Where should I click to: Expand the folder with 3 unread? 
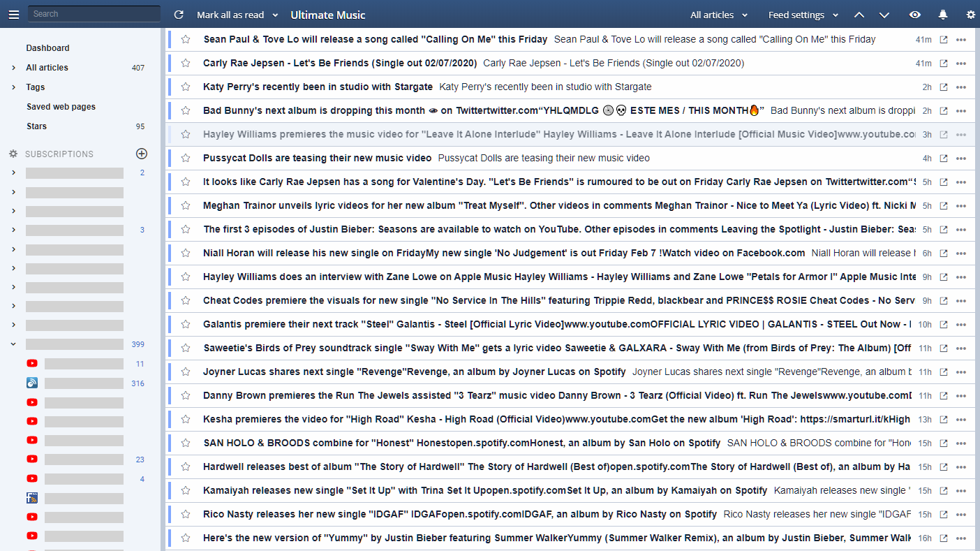point(14,230)
